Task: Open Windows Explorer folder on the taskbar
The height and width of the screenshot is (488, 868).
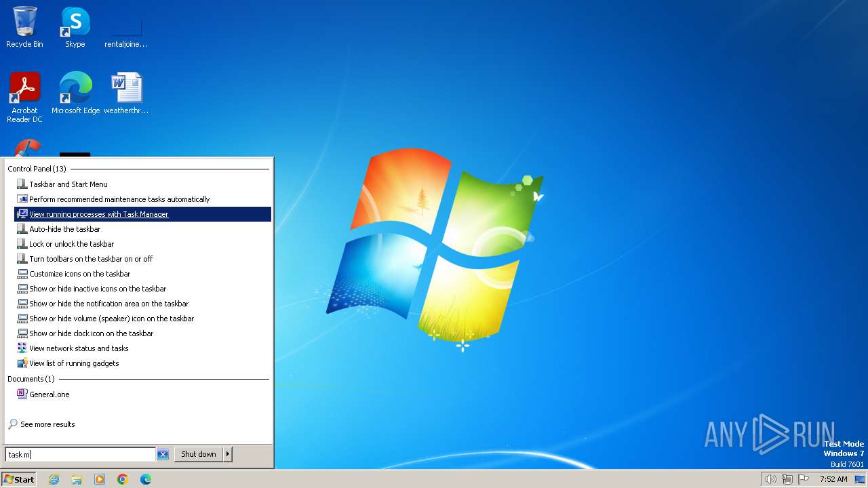Action: click(x=77, y=479)
